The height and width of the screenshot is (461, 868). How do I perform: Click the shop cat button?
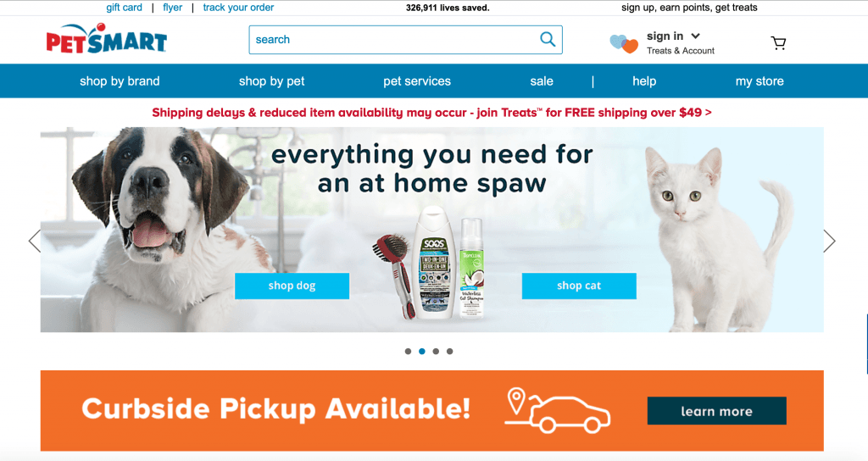(579, 286)
